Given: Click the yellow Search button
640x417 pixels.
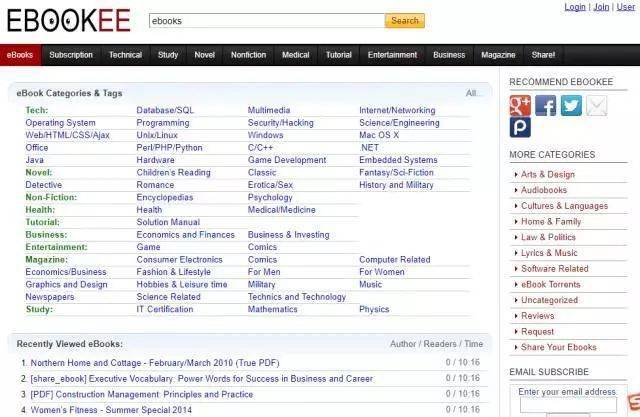Looking at the screenshot, I should [x=404, y=21].
